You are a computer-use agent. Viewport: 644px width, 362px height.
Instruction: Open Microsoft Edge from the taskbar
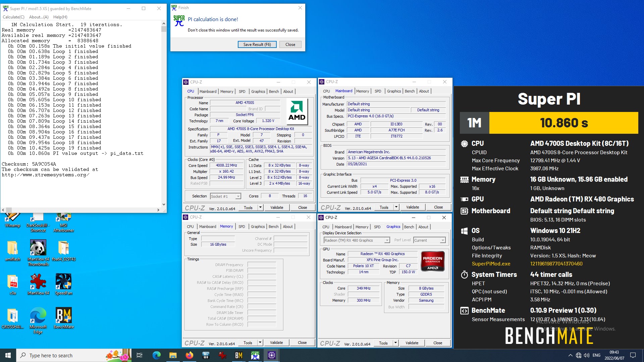click(x=157, y=355)
